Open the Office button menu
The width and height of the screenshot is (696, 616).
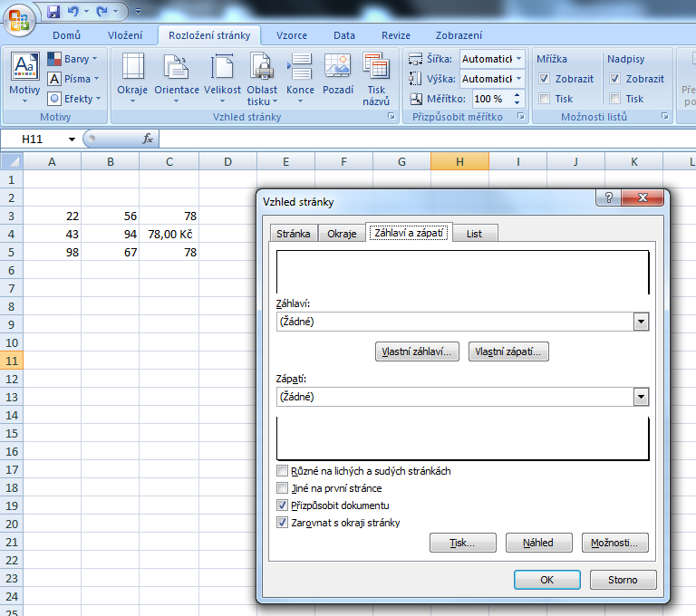click(x=19, y=20)
